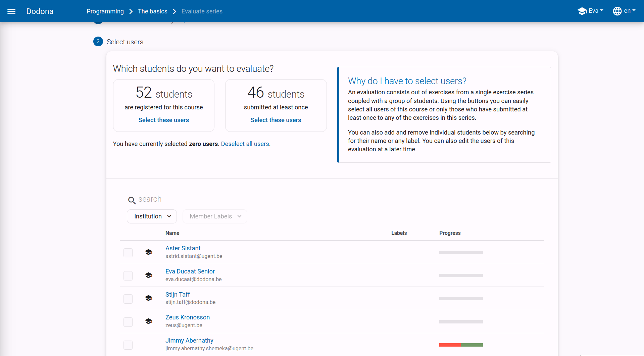Click the 46 students count card

tap(276, 105)
